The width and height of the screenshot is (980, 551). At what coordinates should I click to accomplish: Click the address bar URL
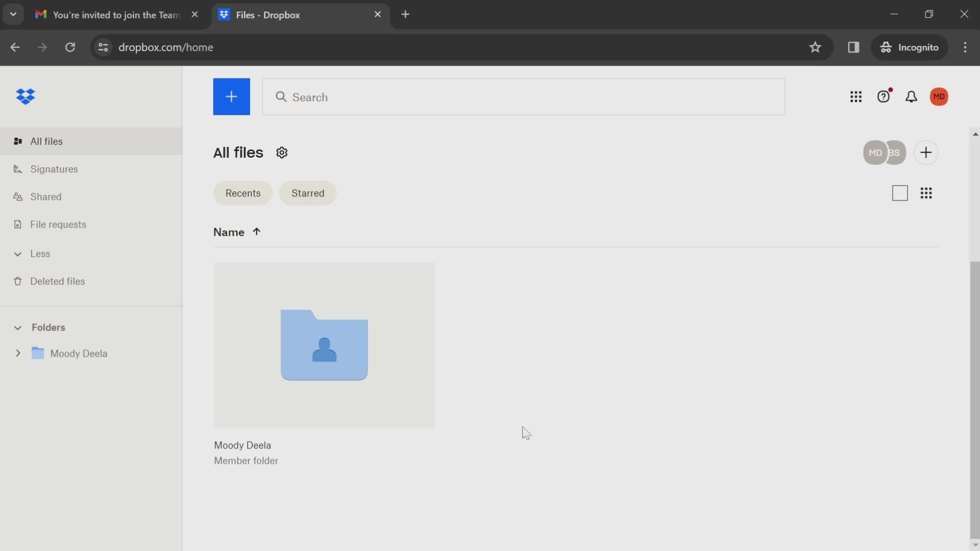coord(166,47)
